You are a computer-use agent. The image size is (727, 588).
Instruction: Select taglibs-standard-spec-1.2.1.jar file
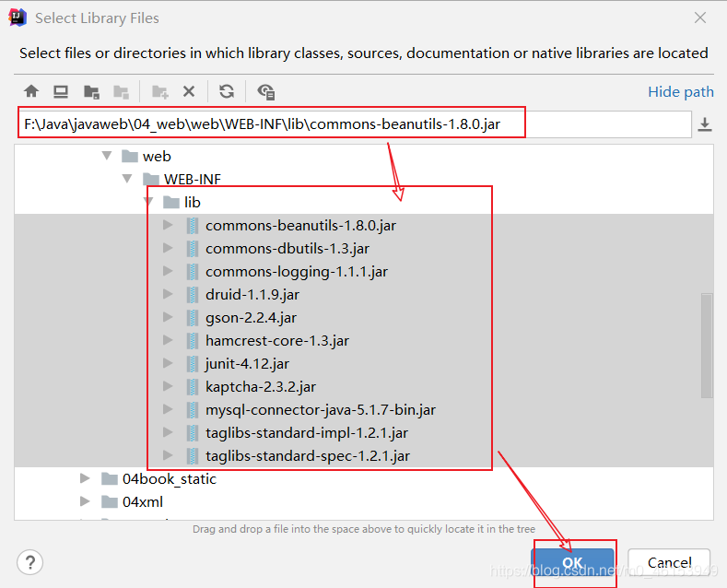pos(364,456)
